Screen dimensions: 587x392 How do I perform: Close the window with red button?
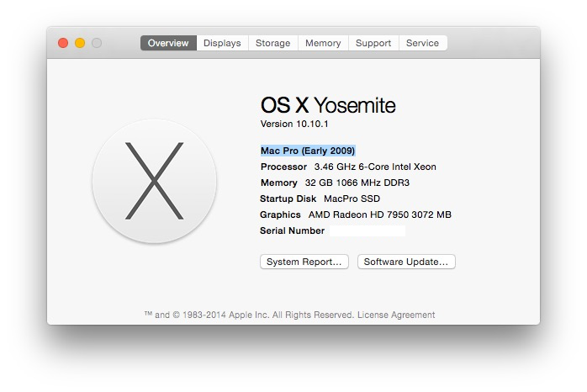coord(63,43)
